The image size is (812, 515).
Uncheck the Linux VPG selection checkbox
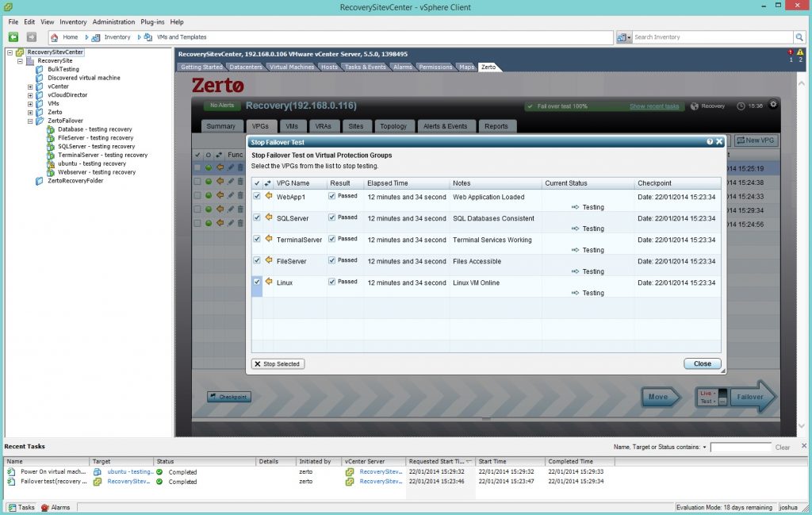click(x=257, y=282)
